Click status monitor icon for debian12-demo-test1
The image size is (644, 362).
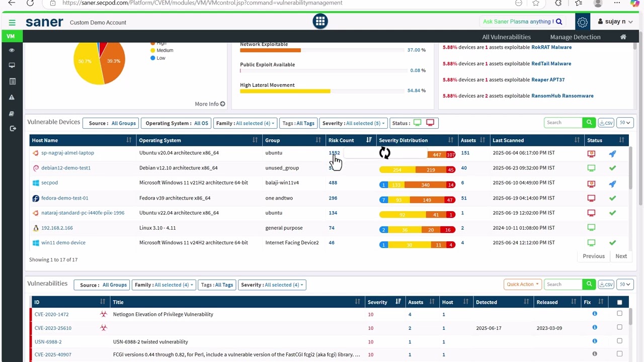591,168
